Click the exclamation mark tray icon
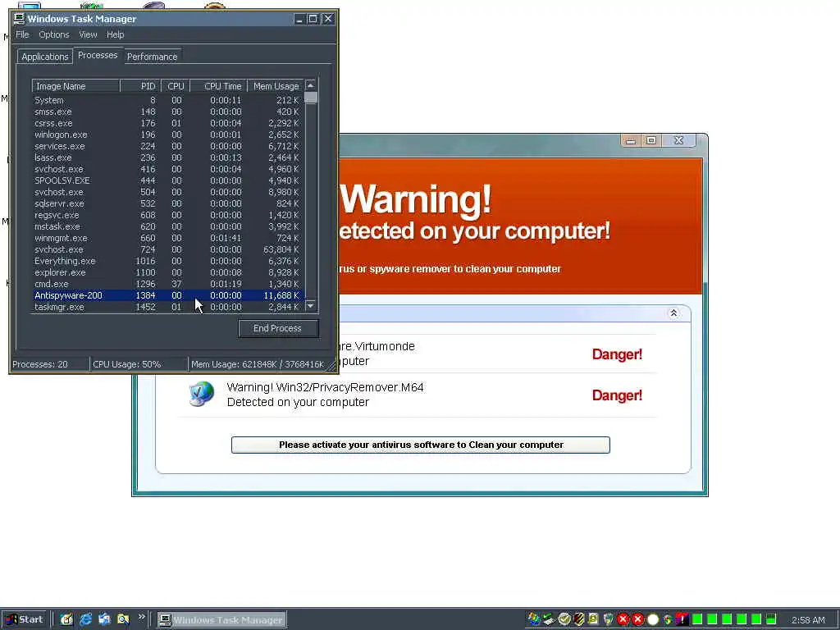Screen dimensions: 840x630 pyautogui.click(x=682, y=619)
